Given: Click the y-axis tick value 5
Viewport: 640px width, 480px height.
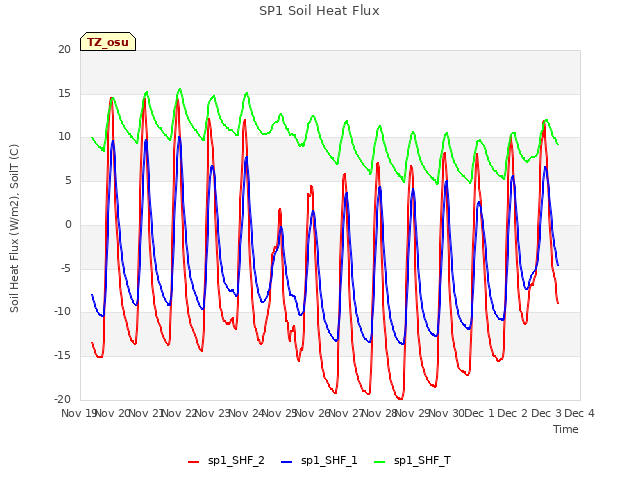Looking at the screenshot, I should (68, 180).
